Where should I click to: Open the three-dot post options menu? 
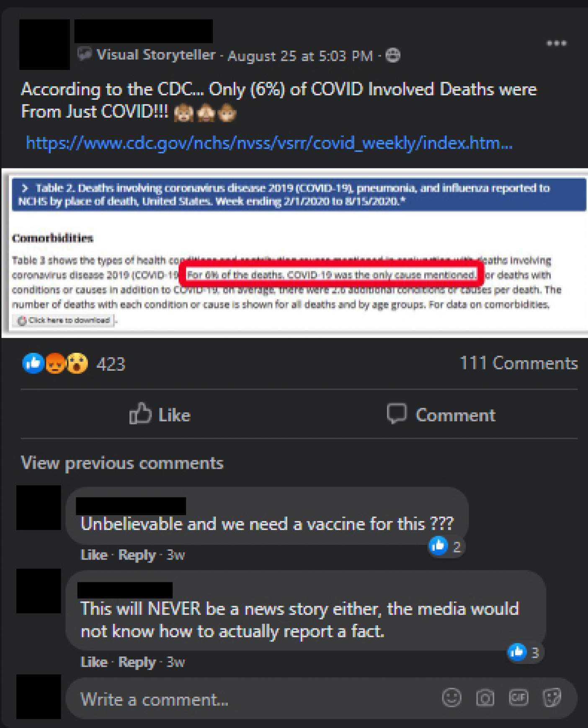click(x=556, y=43)
